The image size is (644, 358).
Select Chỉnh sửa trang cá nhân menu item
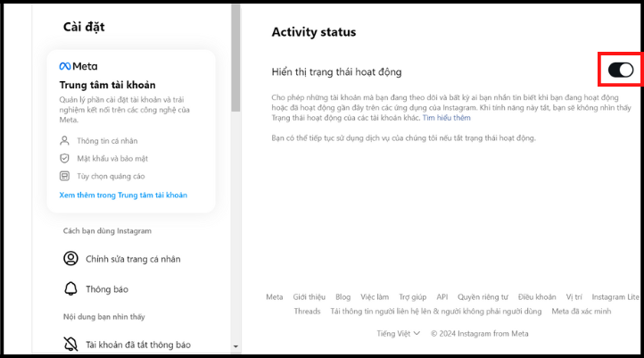click(x=133, y=259)
